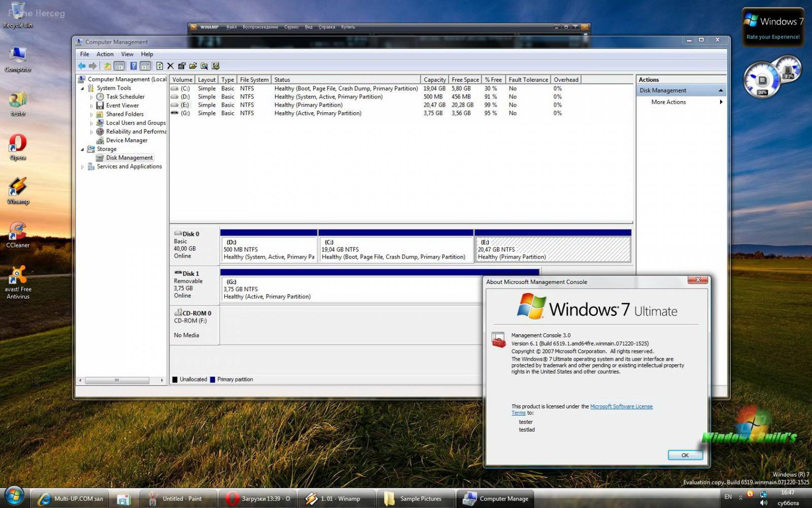Expand the Task Scheduler tree node
812x508 pixels.
[91, 97]
